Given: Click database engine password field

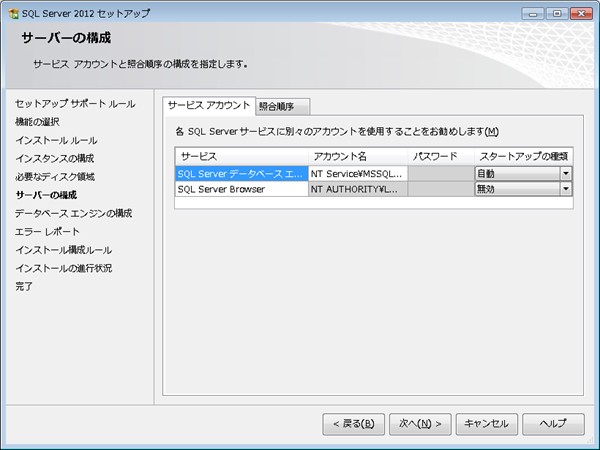Looking at the screenshot, I should coord(441,174).
